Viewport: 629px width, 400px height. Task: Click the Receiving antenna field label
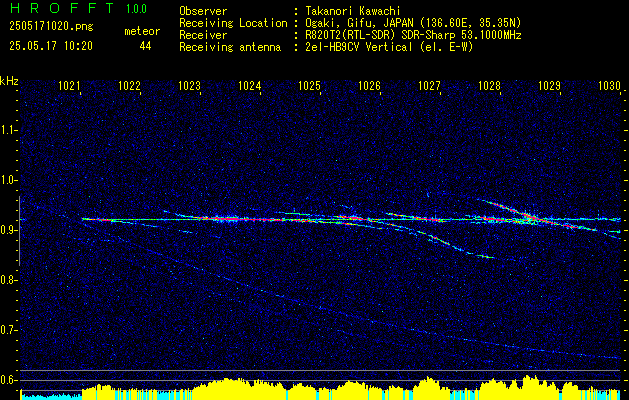click(230, 47)
